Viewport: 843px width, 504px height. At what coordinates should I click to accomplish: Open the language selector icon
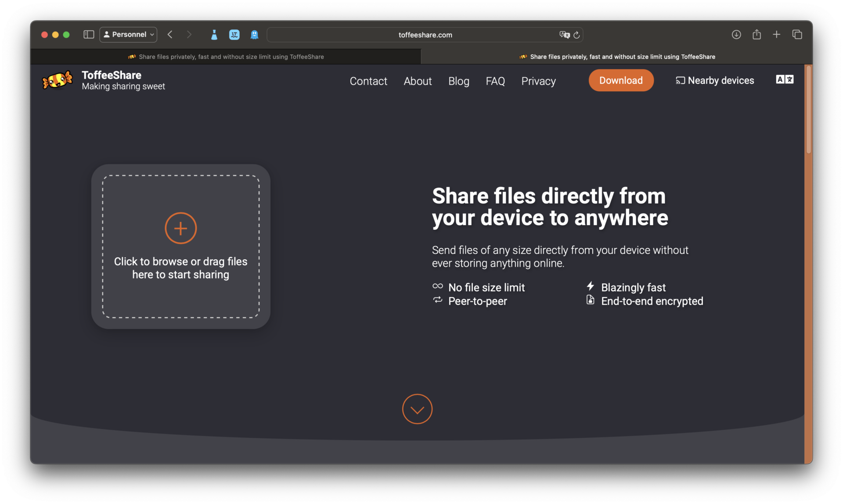click(785, 79)
